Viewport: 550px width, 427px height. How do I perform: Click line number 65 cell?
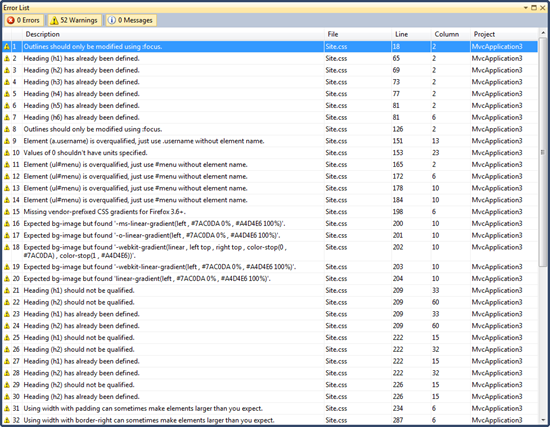click(396, 59)
